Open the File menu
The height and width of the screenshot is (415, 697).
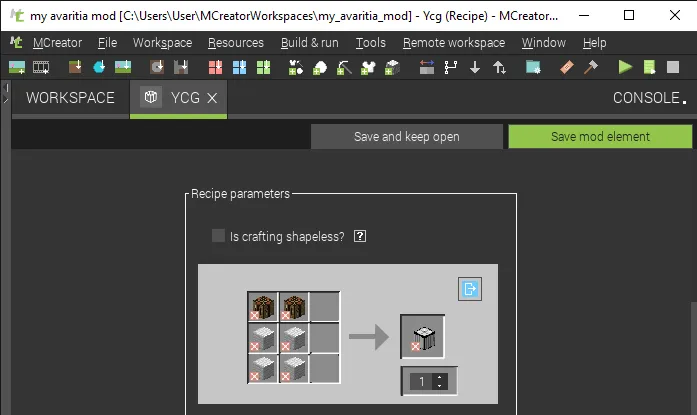tap(107, 43)
